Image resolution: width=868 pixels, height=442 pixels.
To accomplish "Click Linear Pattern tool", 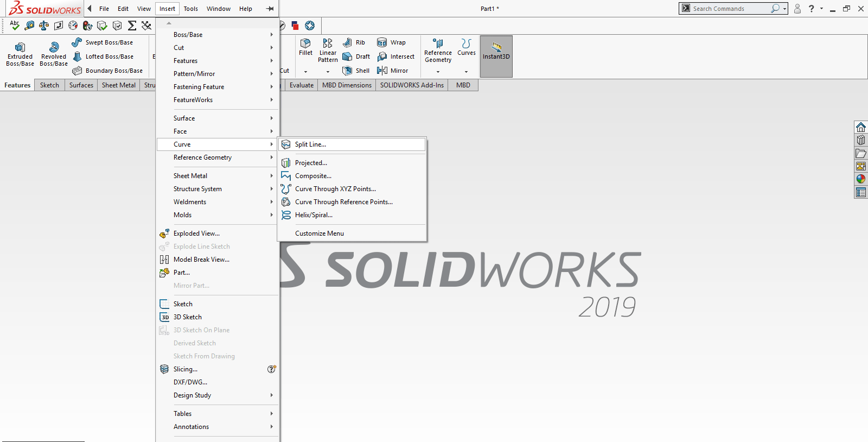I will [x=328, y=50].
